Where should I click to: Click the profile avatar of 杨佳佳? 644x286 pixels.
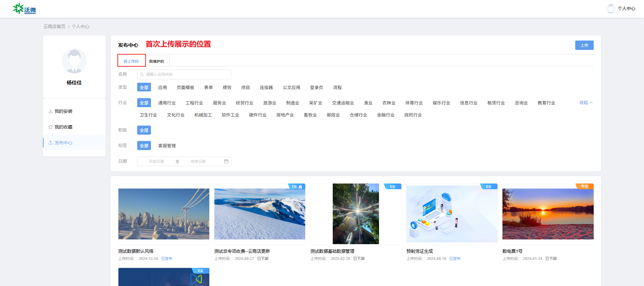[x=74, y=61]
